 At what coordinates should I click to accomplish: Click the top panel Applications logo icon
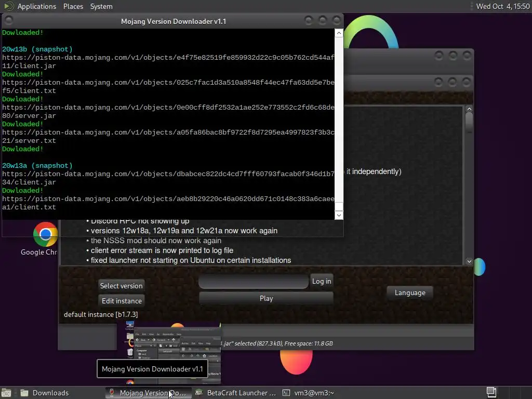[9, 6]
